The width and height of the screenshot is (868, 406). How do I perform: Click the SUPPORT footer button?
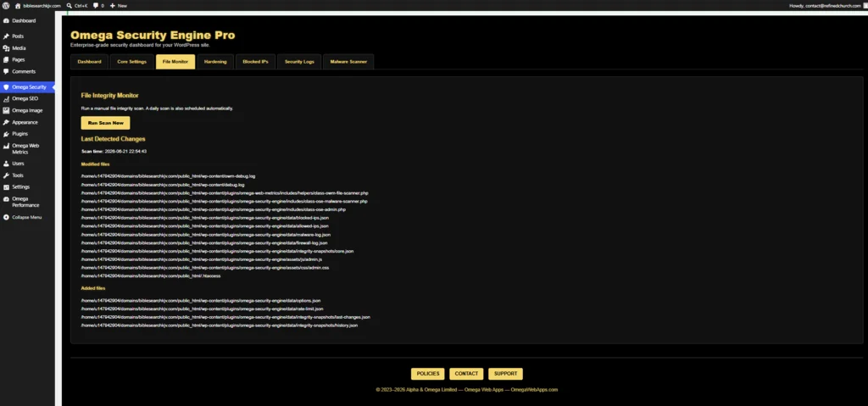point(505,374)
